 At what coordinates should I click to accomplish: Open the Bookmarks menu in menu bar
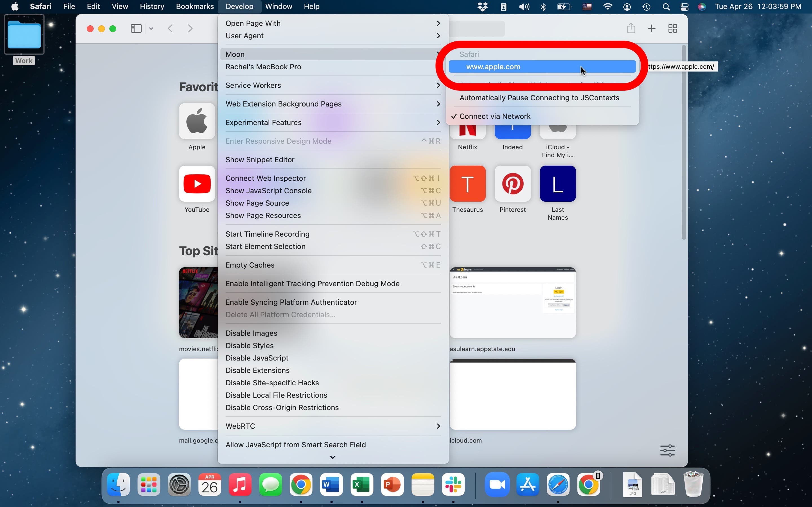tap(195, 7)
